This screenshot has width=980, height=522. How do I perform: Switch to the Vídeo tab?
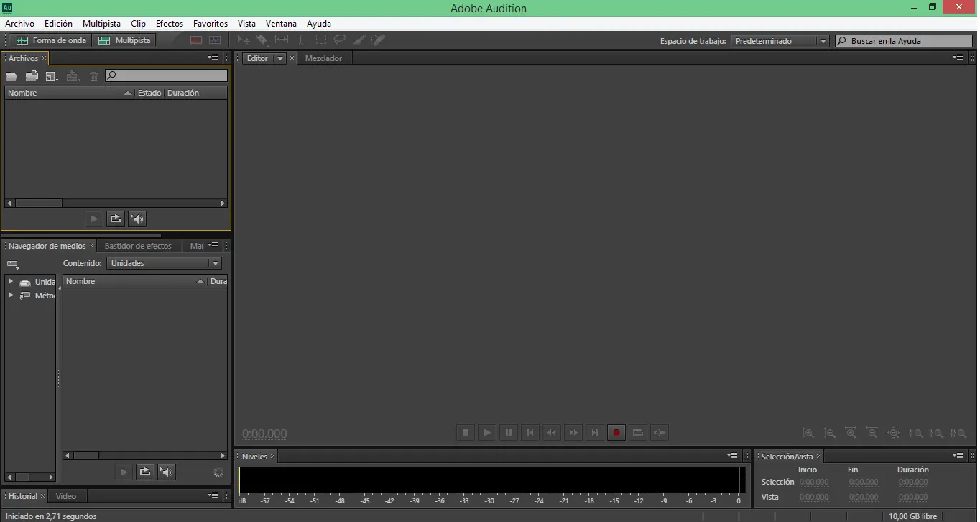tap(66, 496)
